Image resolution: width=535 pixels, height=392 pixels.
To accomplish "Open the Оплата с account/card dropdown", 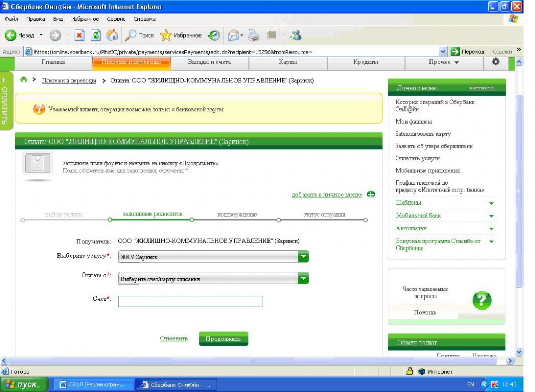I will click(x=213, y=279).
